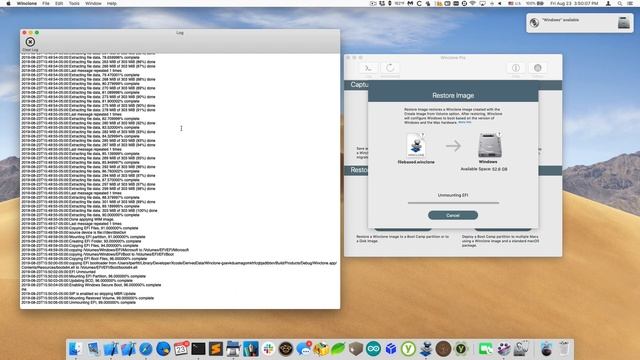Open Safari from the Dock
The height and width of the screenshot is (360, 640).
146,349
